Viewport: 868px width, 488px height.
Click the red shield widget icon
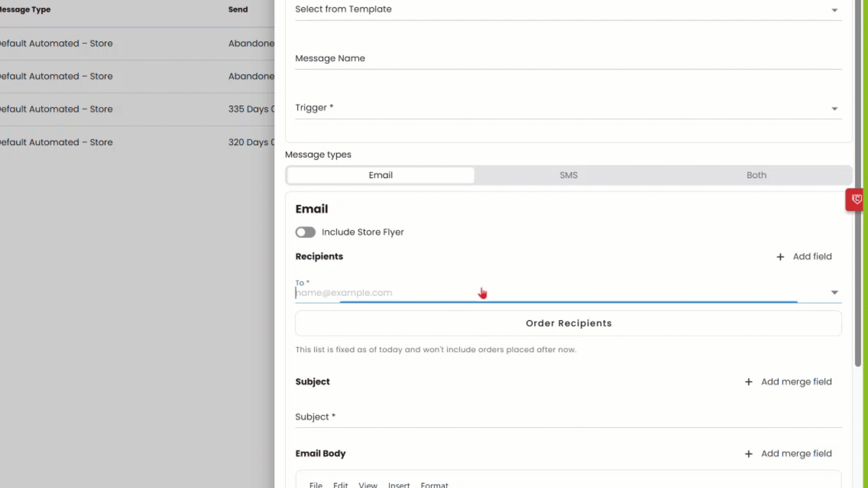point(855,199)
